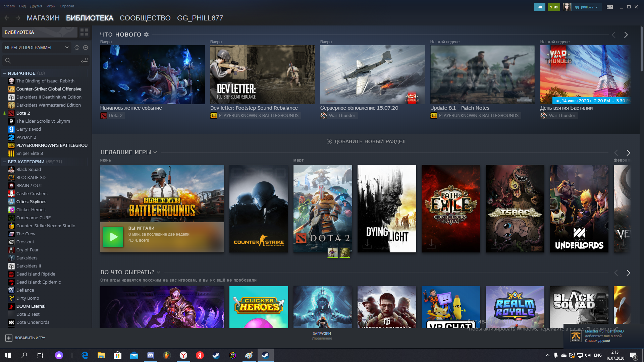
Task: Open the Realm Royale suggestion cover
Action: tap(515, 307)
